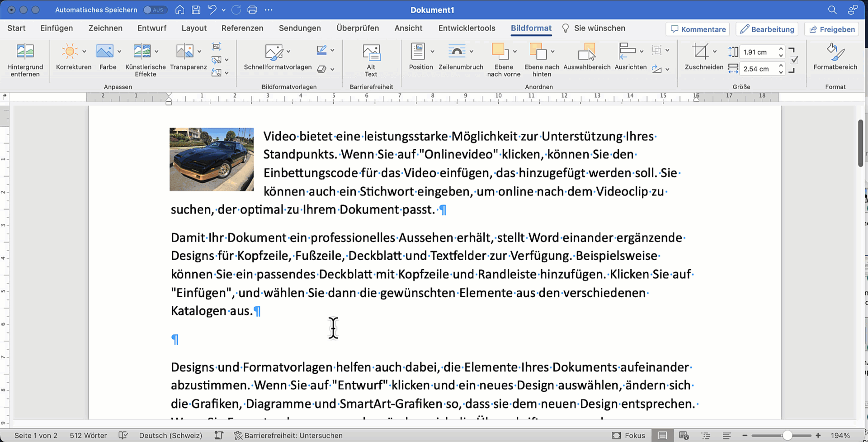Image resolution: width=868 pixels, height=442 pixels.
Task: Click the save icon in title bar
Action: tap(196, 10)
